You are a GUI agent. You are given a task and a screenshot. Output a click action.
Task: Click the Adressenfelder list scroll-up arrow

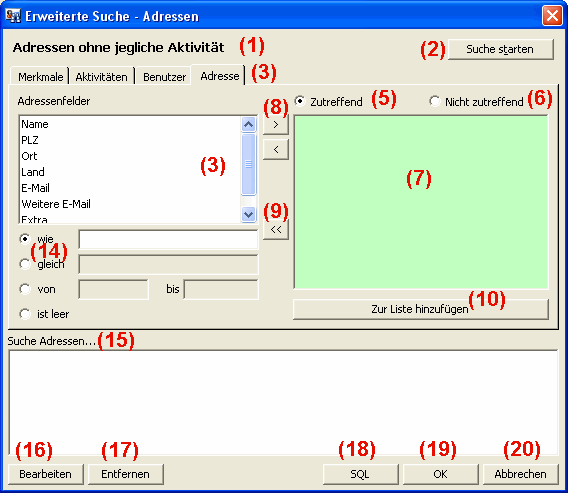click(248, 125)
